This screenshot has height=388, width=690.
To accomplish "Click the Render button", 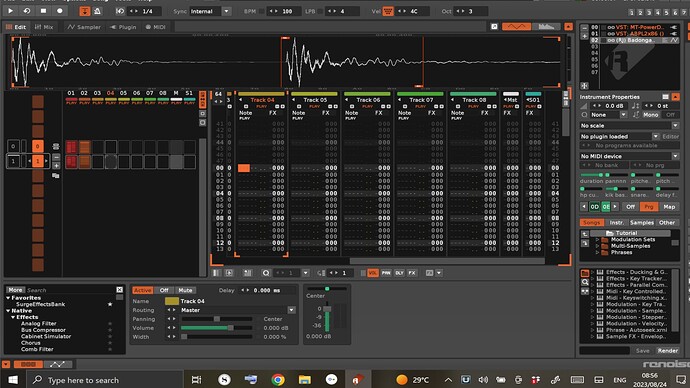I will (x=668, y=351).
